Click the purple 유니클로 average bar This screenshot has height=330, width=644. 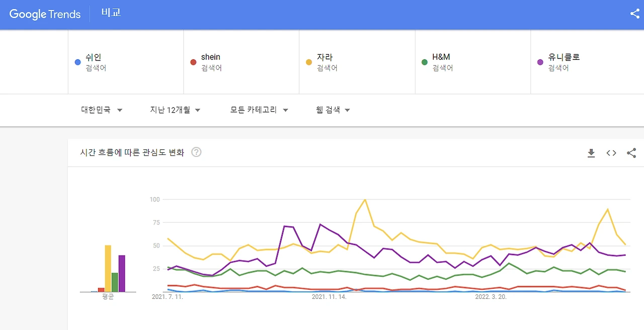122,273
